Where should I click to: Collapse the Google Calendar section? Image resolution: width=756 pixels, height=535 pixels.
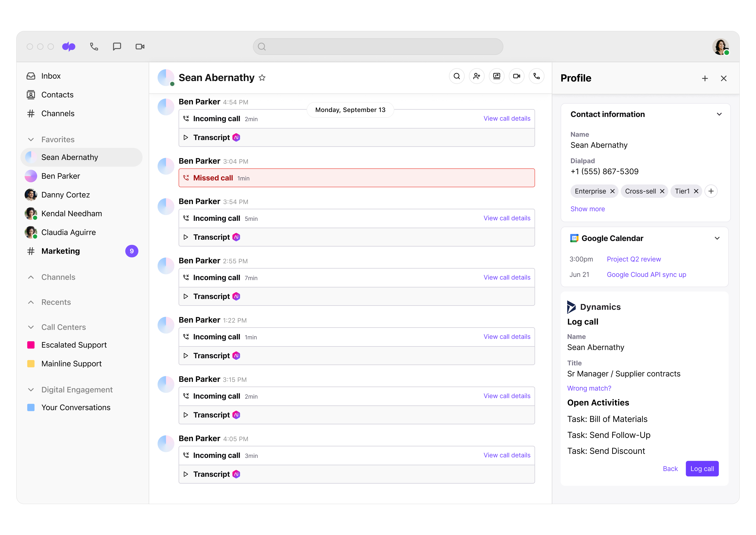click(717, 238)
